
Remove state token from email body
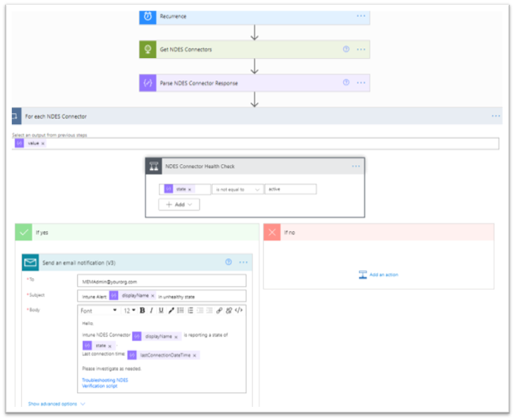click(110, 346)
